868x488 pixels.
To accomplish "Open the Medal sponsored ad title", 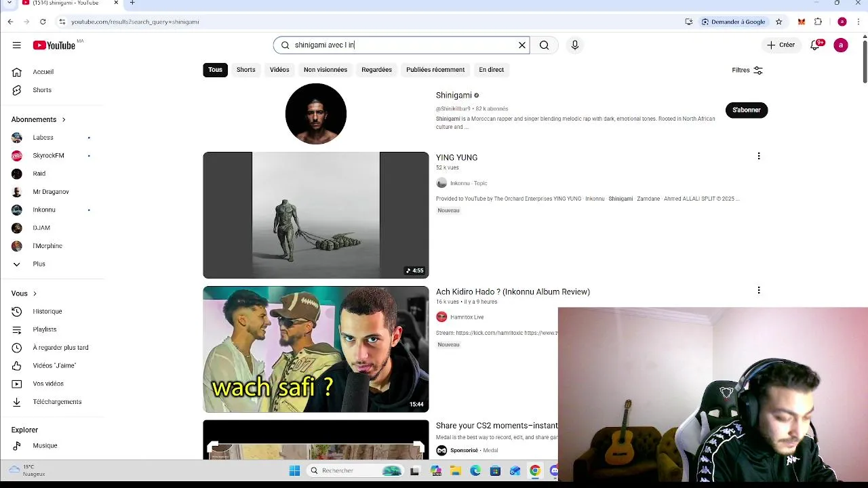I will [496, 426].
